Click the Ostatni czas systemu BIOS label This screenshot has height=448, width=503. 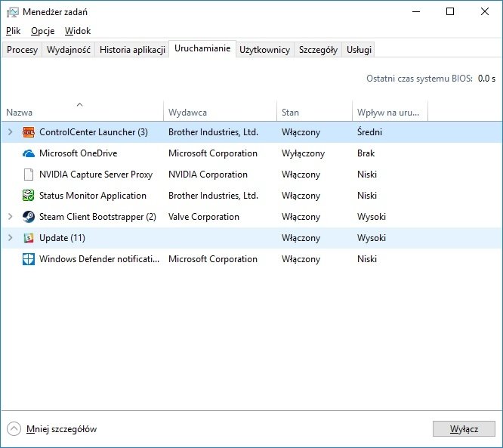tap(419, 79)
